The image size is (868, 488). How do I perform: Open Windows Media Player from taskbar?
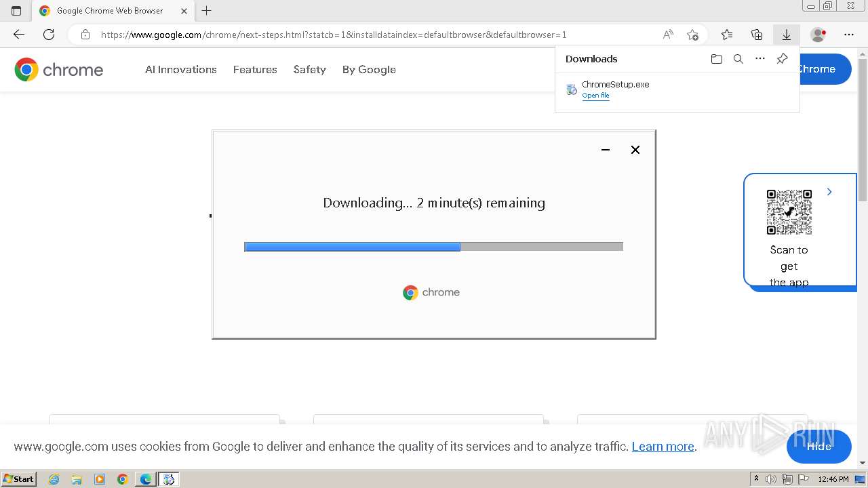[100, 479]
